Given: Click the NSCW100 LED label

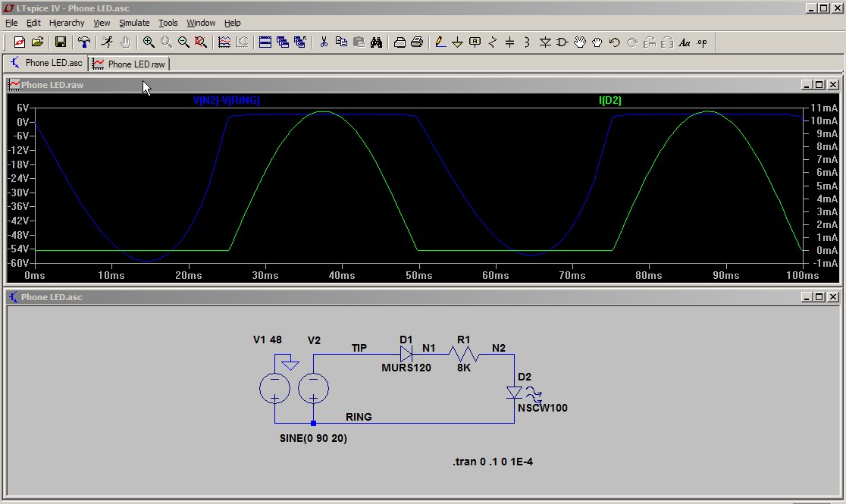Looking at the screenshot, I should [543, 408].
